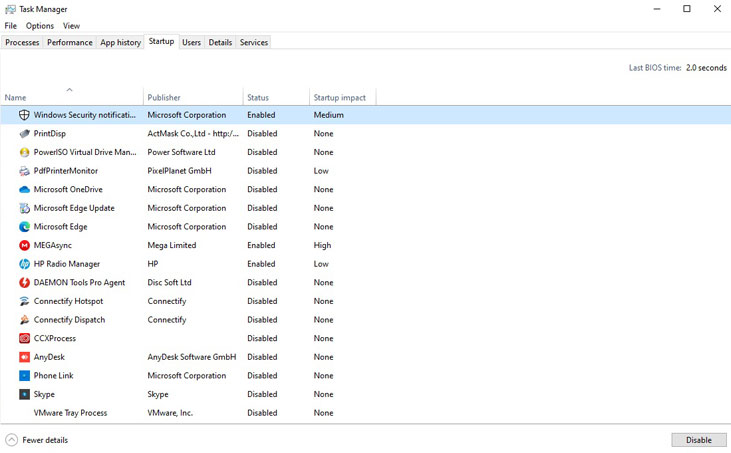Click the Microsoft Edge browser icon
Image resolution: width=731 pixels, height=453 pixels.
tap(24, 227)
